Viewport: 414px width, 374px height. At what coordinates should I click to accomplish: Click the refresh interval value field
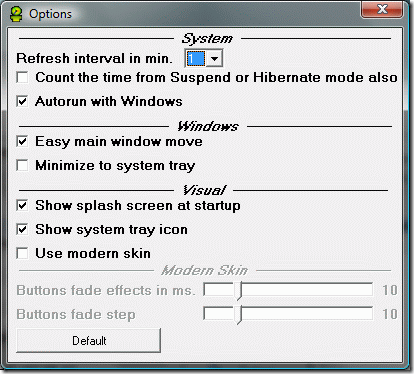[x=196, y=59]
